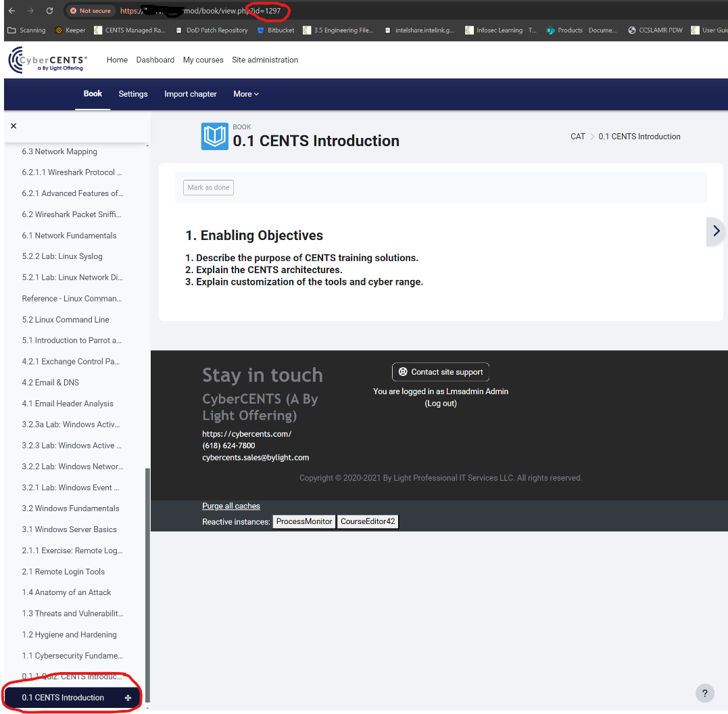The height and width of the screenshot is (714, 728).
Task: Open My courses navigation link
Action: pyautogui.click(x=203, y=60)
